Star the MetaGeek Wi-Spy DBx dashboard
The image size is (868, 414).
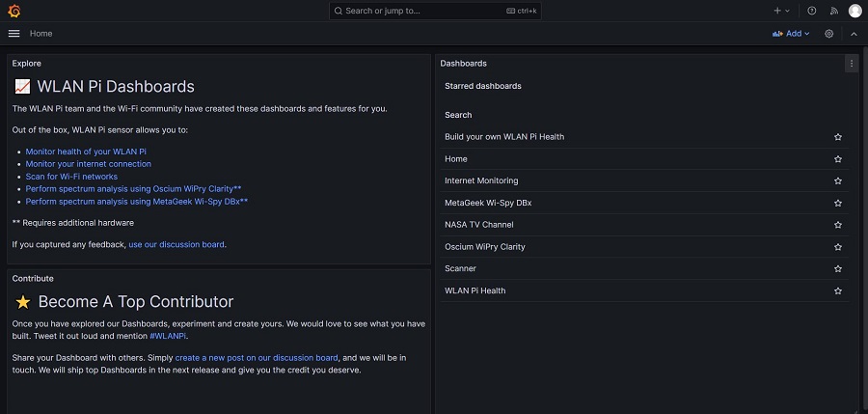click(837, 203)
